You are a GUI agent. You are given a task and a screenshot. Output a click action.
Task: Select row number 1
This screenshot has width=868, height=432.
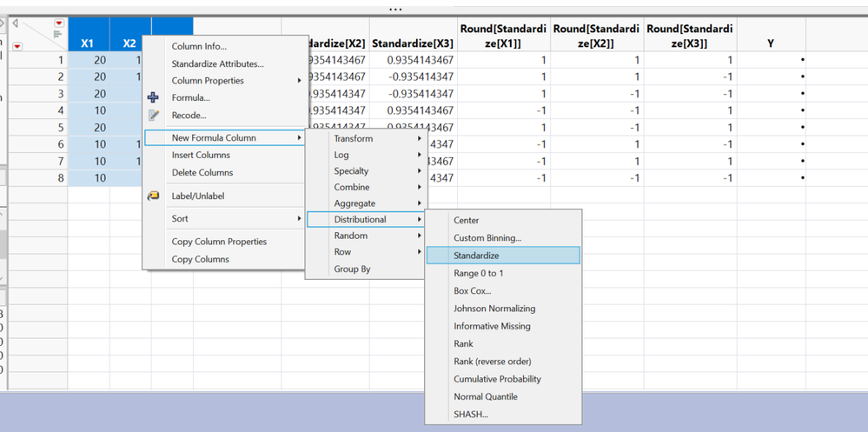point(37,60)
